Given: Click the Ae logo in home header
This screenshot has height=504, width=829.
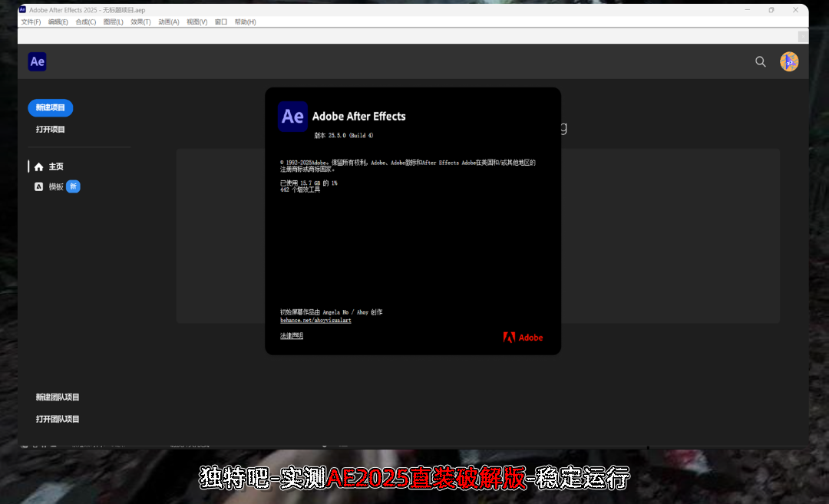Looking at the screenshot, I should [37, 62].
